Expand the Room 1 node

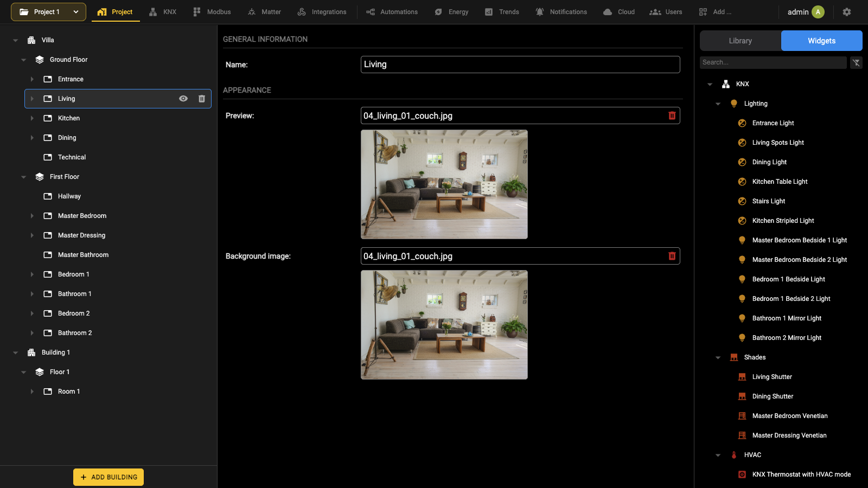point(32,391)
